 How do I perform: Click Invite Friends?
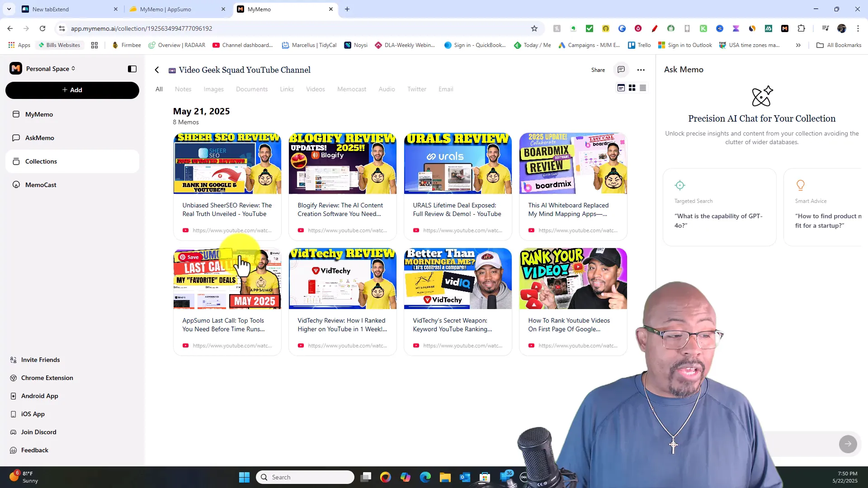[x=35, y=360]
